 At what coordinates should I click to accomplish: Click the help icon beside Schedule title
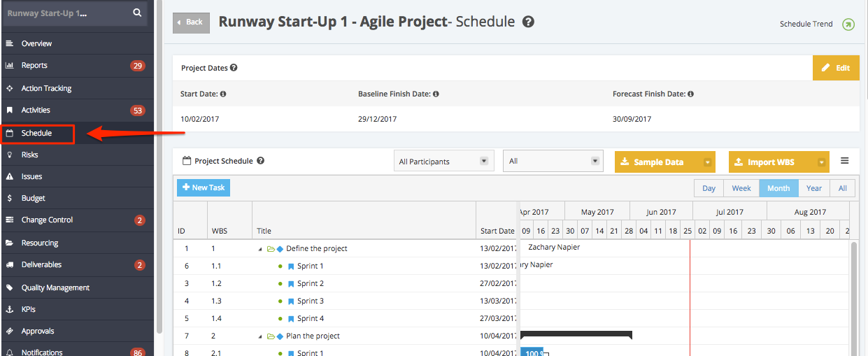coord(529,22)
